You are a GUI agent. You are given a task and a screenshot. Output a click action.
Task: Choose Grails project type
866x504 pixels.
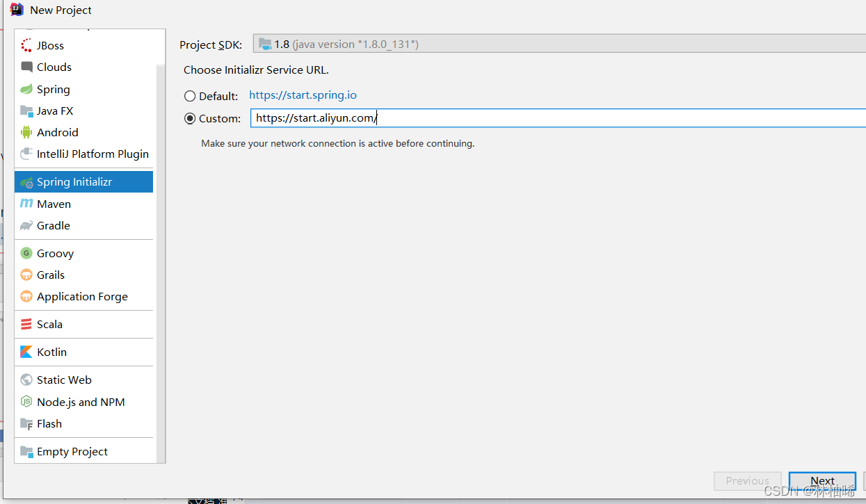click(x=83, y=275)
